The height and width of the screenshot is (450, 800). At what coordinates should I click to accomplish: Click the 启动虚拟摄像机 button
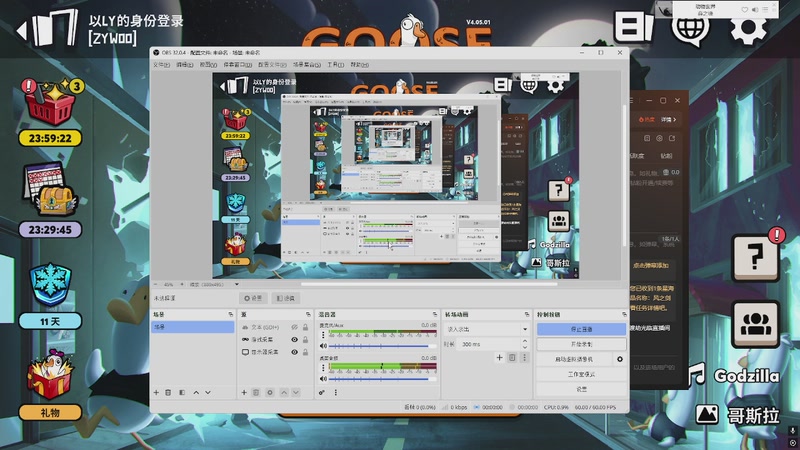[x=574, y=359]
